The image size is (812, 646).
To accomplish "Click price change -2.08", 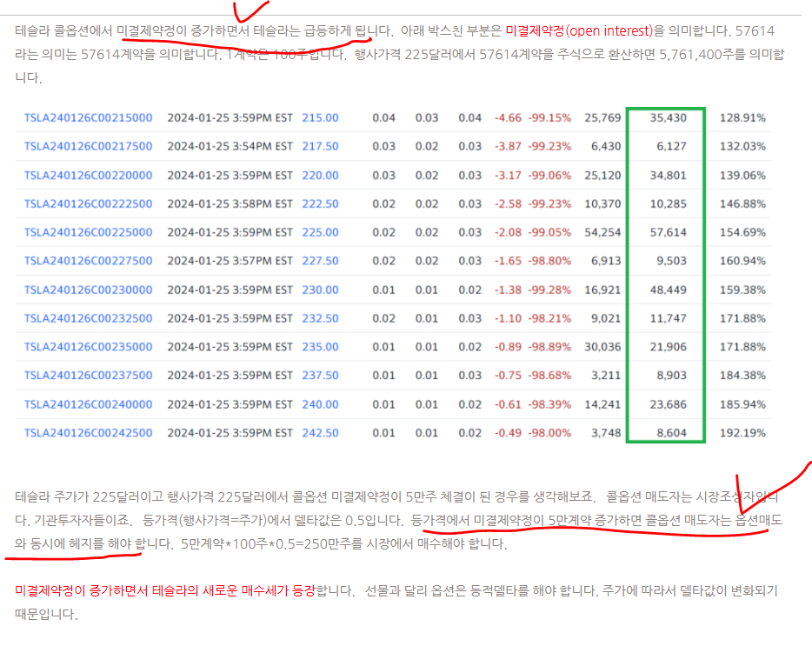I will click(x=508, y=233).
